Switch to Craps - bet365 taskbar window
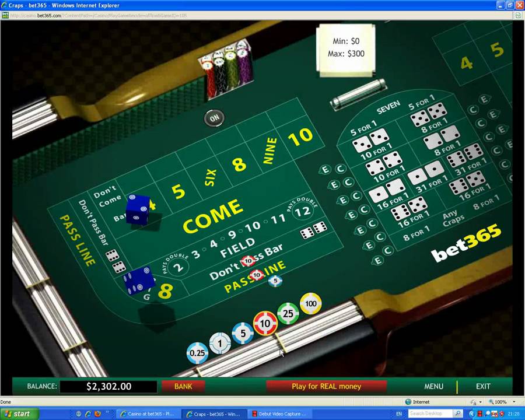Viewport: 525px width, 420px height. point(213,414)
